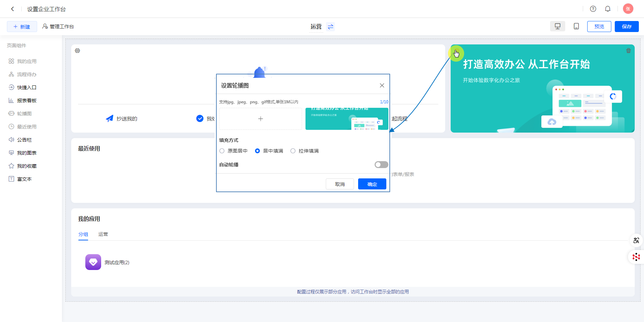Switch to the 运营 tab in 我的应用
Image resolution: width=644 pixels, height=322 pixels.
pyautogui.click(x=103, y=234)
